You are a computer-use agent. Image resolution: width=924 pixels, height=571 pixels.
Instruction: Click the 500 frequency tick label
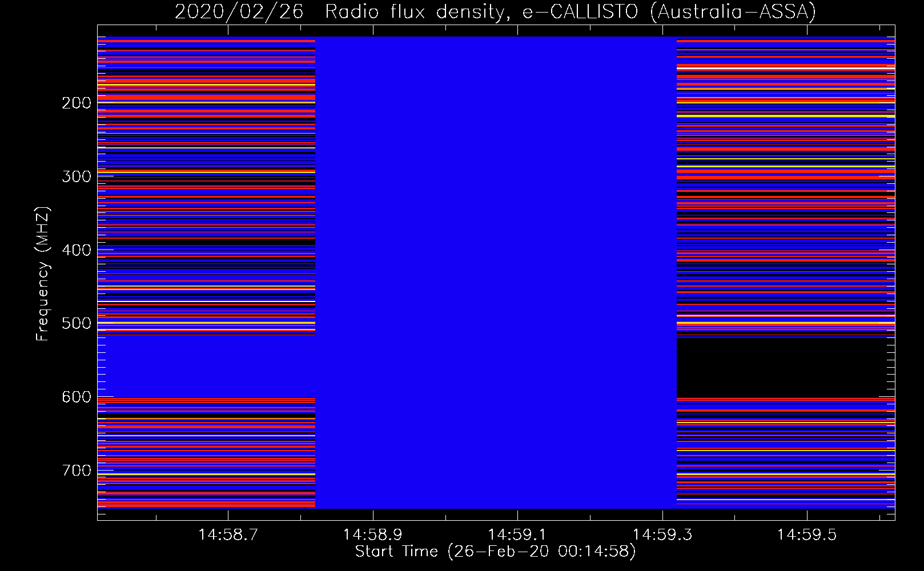(x=77, y=323)
